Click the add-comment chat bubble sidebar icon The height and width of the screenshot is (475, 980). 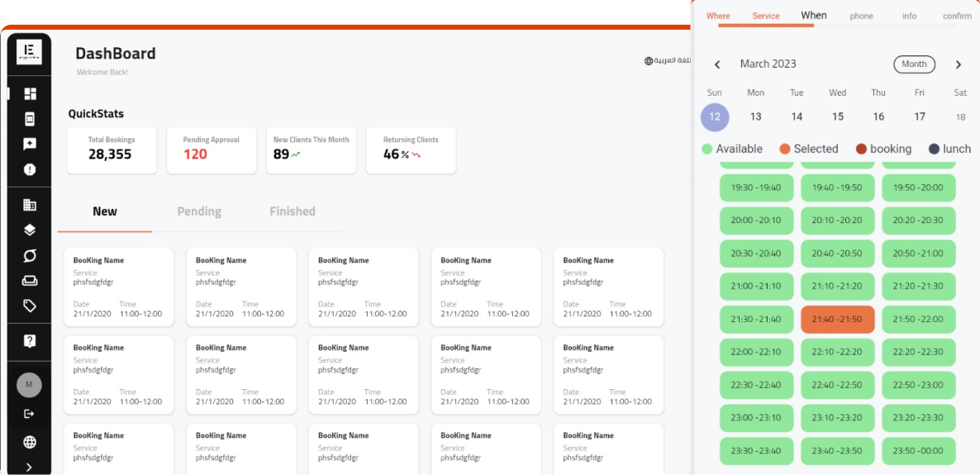(30, 145)
